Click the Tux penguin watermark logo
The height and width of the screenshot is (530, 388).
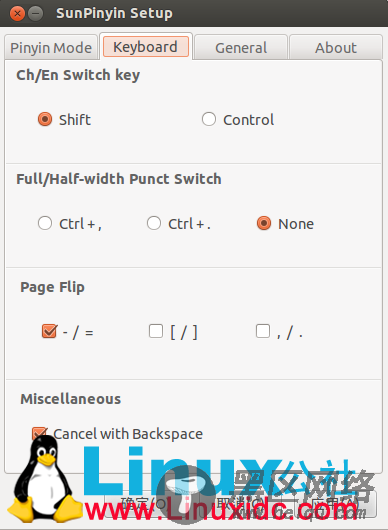click(x=43, y=479)
